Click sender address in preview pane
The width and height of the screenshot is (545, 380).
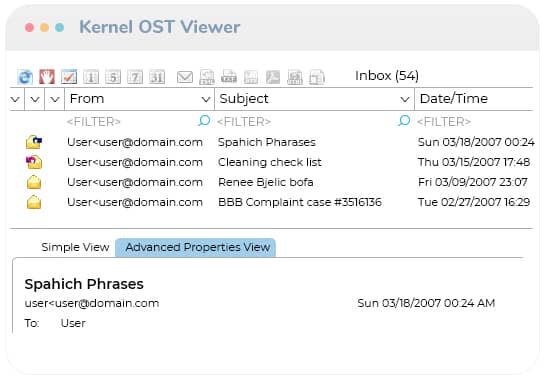92,303
